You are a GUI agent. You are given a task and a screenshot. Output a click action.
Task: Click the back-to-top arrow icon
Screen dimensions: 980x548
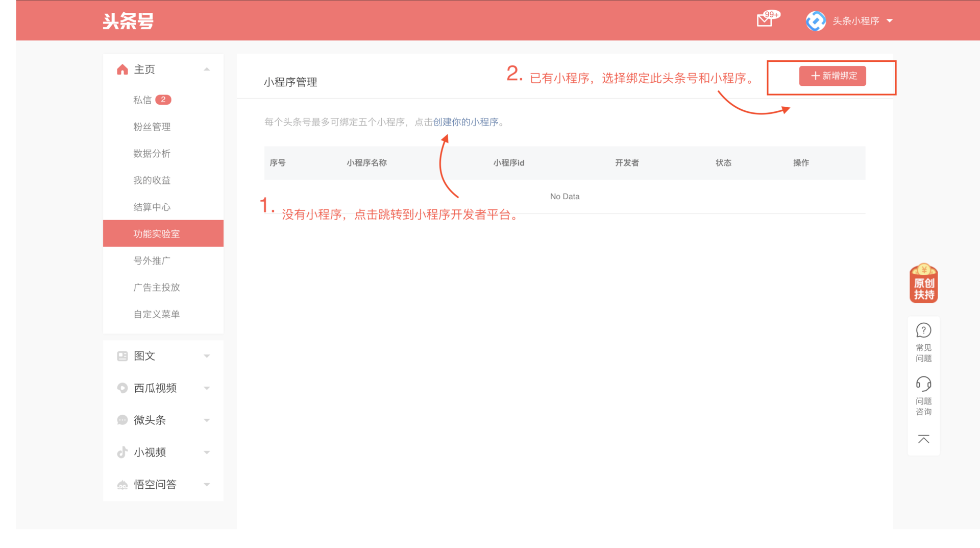point(924,439)
